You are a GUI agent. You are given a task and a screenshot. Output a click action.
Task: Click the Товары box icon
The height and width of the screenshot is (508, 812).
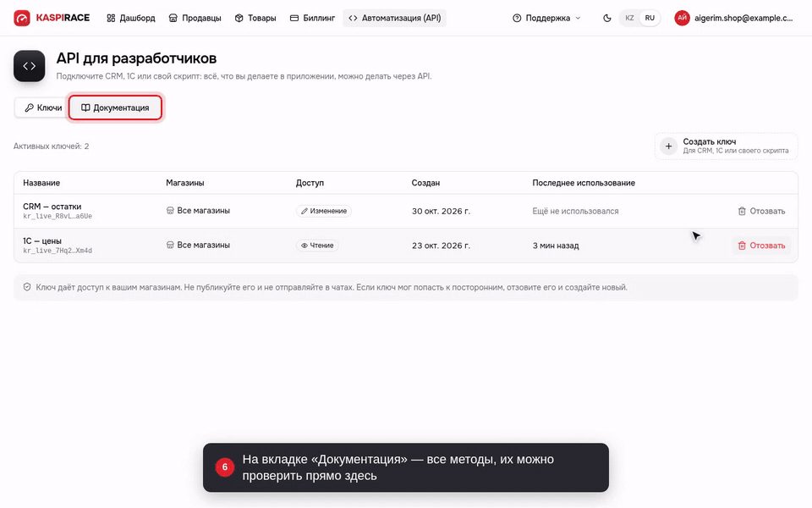239,18
